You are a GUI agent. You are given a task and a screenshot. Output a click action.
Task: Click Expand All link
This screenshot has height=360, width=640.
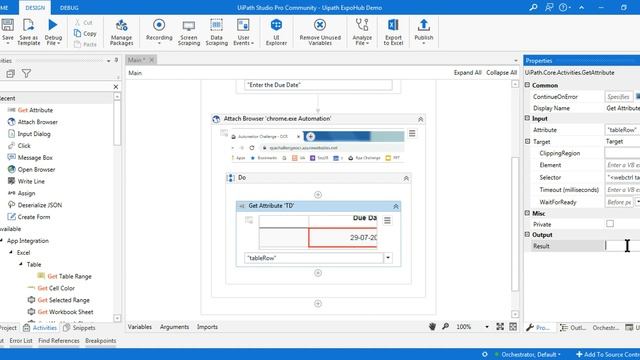(468, 73)
